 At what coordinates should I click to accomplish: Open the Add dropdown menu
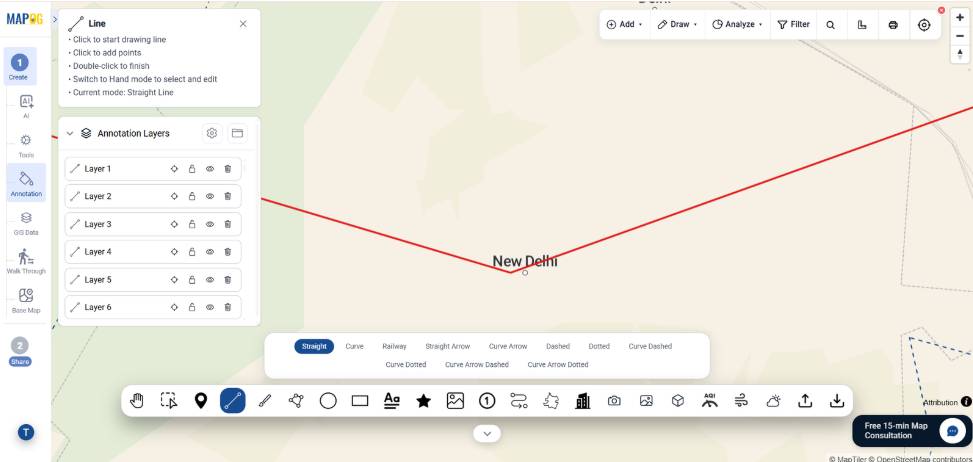coord(624,25)
